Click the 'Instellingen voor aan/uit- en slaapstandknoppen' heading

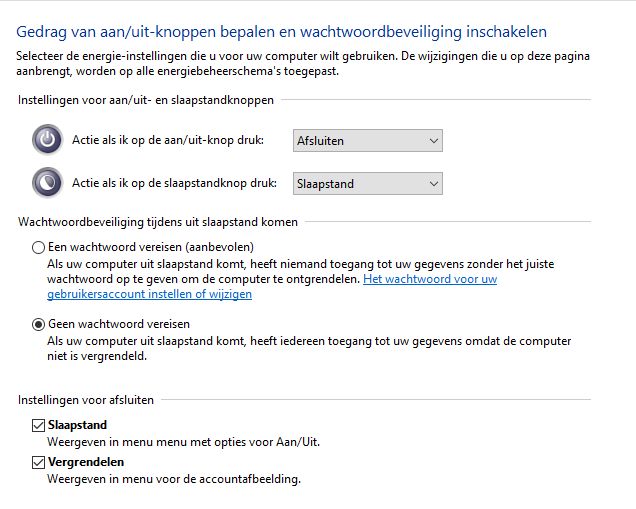tap(146, 100)
